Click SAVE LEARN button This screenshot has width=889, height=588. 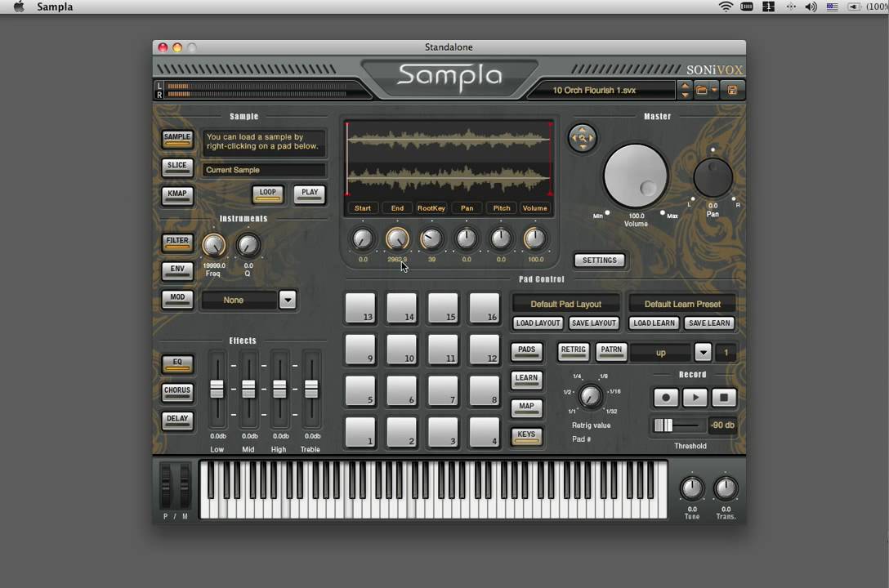[709, 323]
